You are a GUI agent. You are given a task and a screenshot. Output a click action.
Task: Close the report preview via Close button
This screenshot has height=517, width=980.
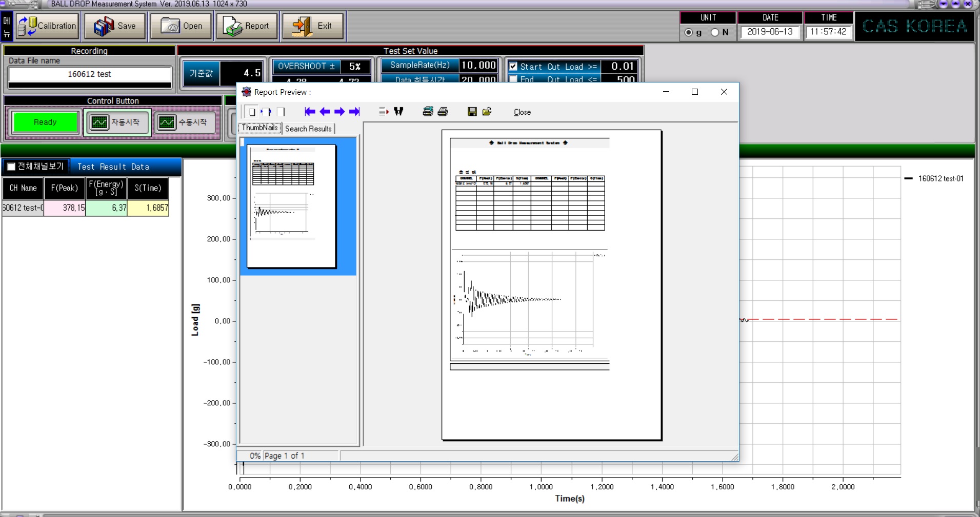coord(522,112)
